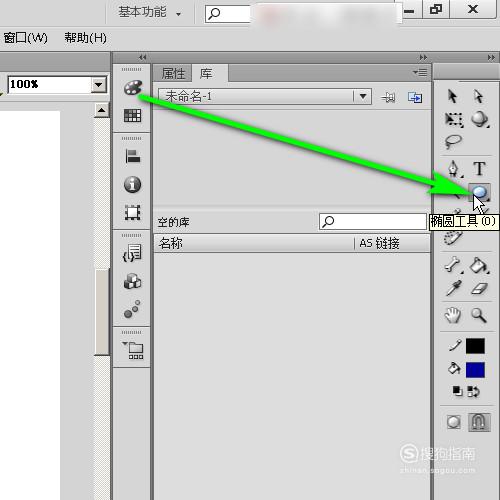Open the 100% zoom dropdown arrow
This screenshot has height=500, width=500.
point(98,85)
